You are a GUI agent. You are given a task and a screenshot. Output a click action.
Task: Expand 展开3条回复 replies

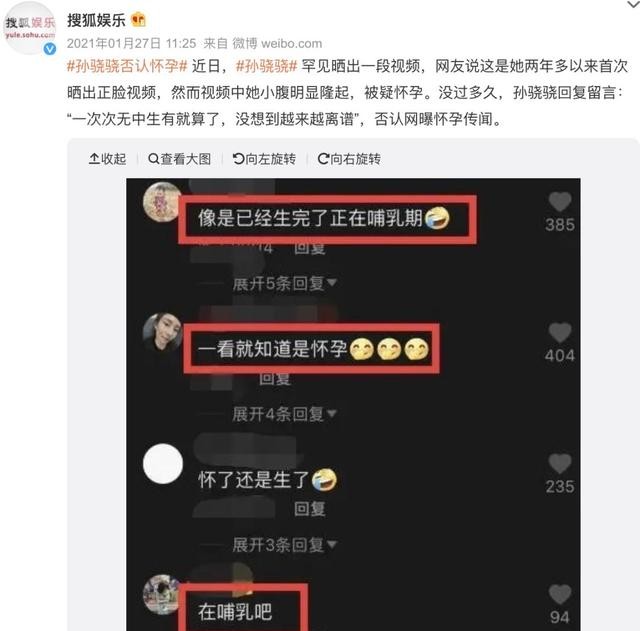coord(284,545)
